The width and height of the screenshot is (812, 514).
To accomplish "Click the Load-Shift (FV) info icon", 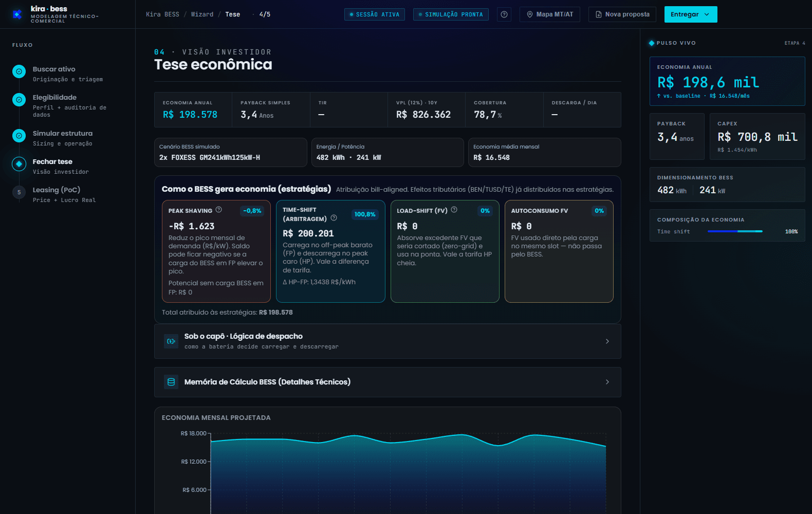I will pyautogui.click(x=454, y=210).
